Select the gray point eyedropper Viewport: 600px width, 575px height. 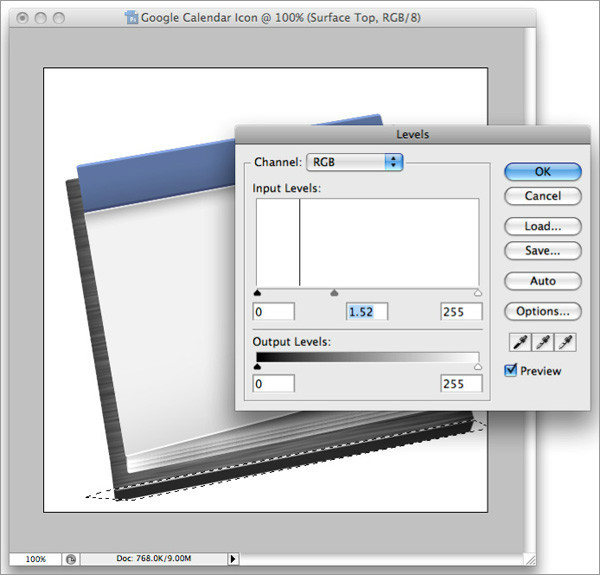(543, 343)
